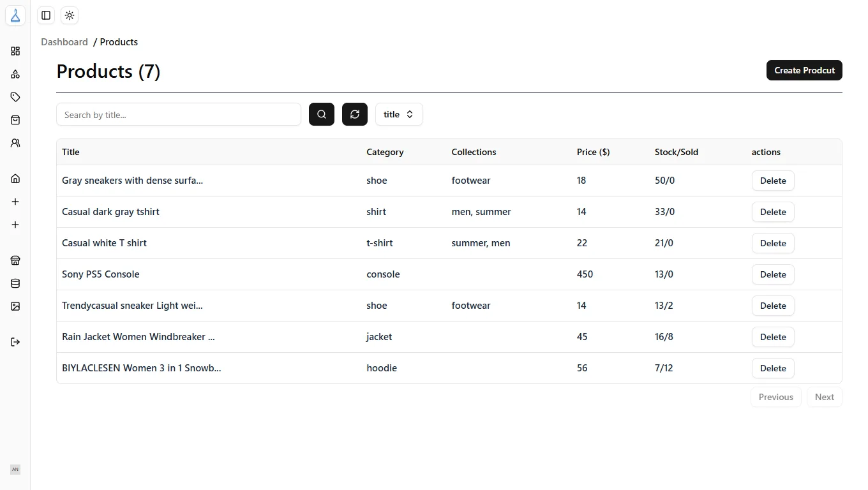This screenshot has width=868, height=490.
Task: Click the search by title input field
Action: pos(179,114)
